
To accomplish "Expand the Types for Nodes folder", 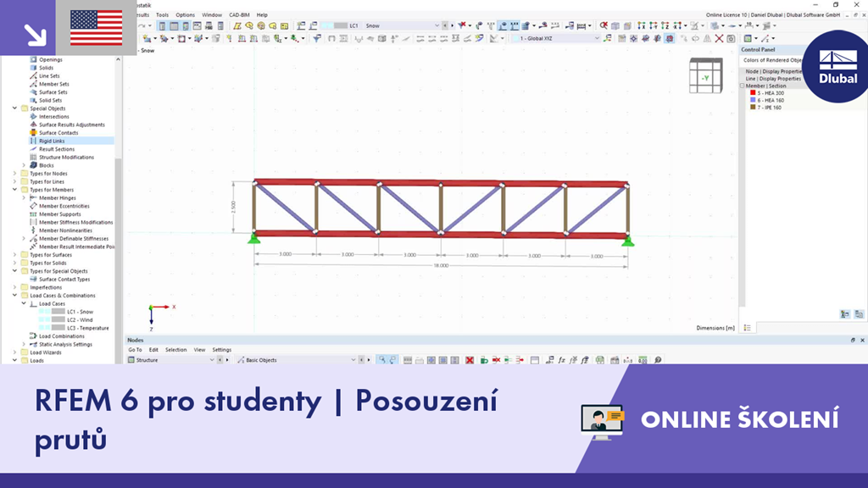I will coord(15,173).
